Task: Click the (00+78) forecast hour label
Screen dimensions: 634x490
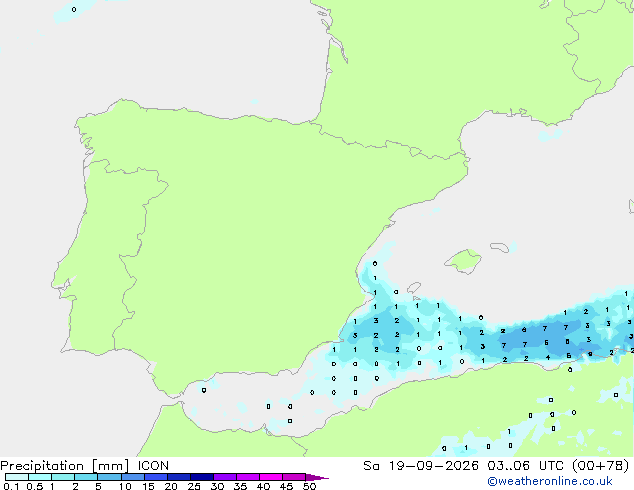Action: [601, 466]
